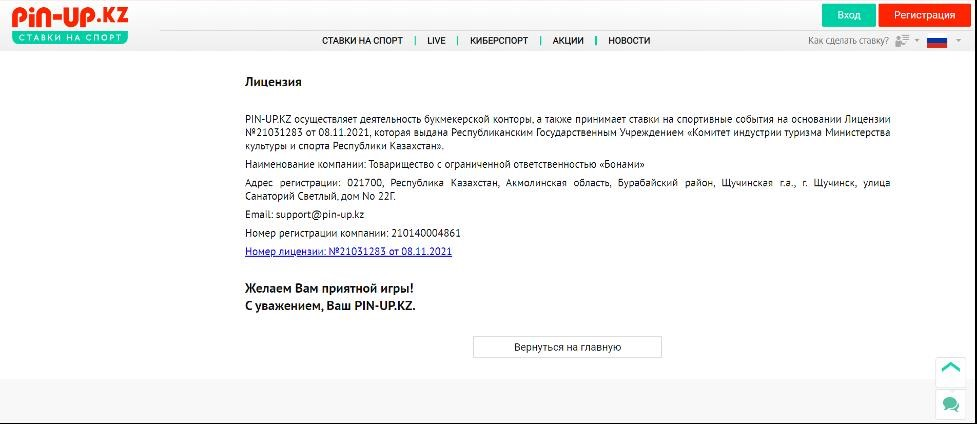Click the Лицензия heading
Screen dimensions: 977x424
coord(274,82)
